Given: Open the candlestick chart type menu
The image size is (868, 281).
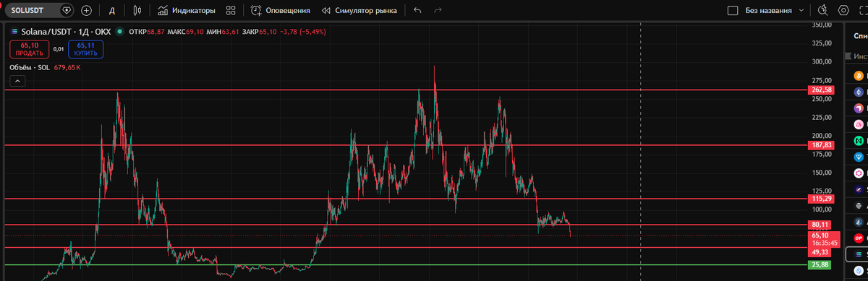Looking at the screenshot, I should pyautogui.click(x=138, y=11).
